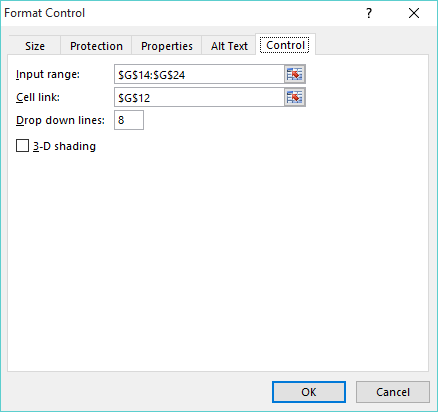
Task: Click the 3-D shading label text
Action: coord(64,146)
